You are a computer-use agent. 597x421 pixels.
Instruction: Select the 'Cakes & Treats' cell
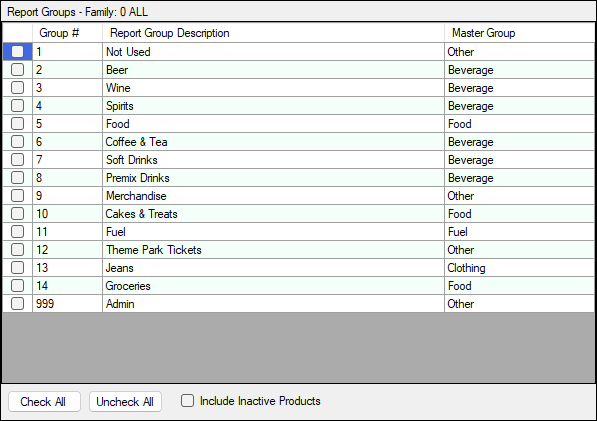pyautogui.click(x=273, y=214)
